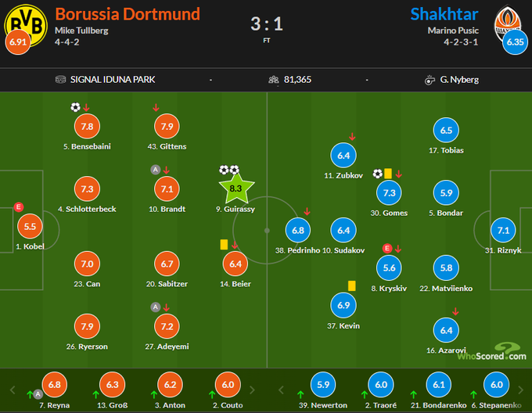Viewport: 532px width, 413px height.
Task: Click the assist A icon above Brandt
Action: coord(155,169)
